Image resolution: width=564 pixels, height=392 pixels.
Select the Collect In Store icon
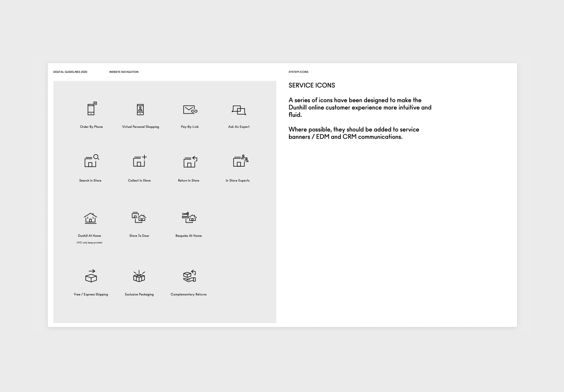pyautogui.click(x=140, y=161)
